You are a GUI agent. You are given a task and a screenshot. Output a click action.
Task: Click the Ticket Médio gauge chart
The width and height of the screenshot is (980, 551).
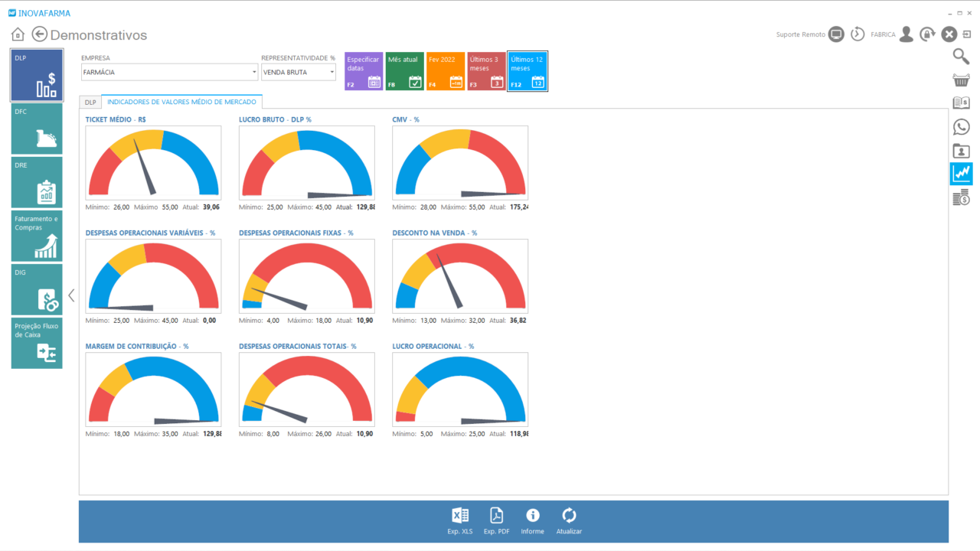point(153,162)
